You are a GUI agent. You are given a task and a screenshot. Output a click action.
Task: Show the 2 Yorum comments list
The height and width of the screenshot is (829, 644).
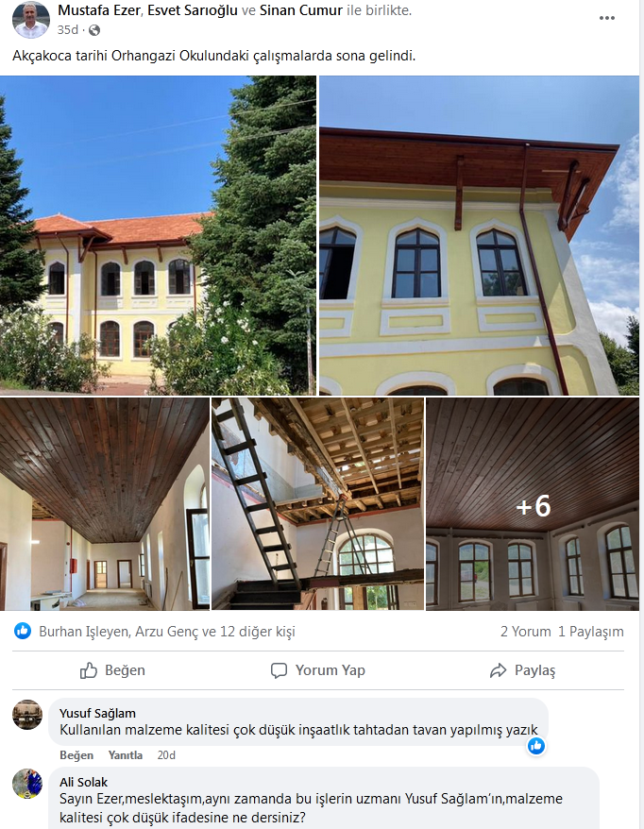click(x=526, y=632)
